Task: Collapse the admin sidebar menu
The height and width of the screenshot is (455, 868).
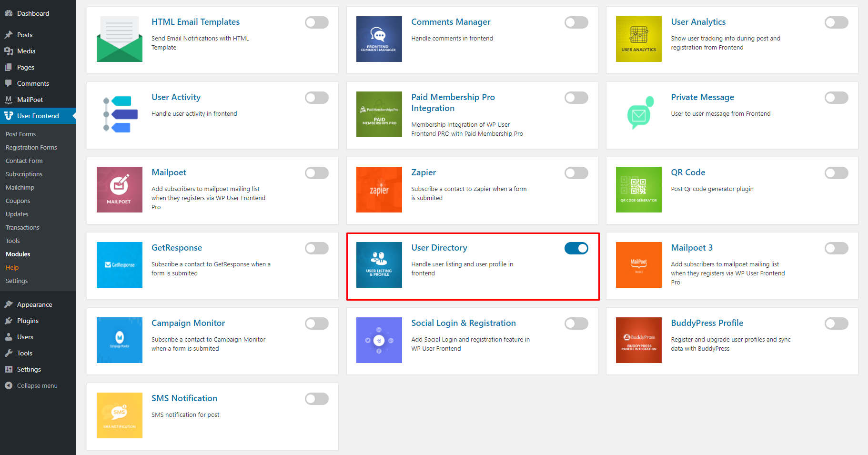Action: [38, 385]
